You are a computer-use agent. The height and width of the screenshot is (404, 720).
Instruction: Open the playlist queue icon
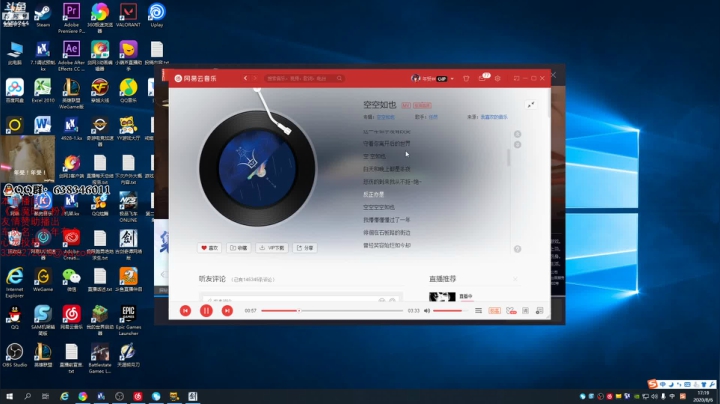coord(478,311)
